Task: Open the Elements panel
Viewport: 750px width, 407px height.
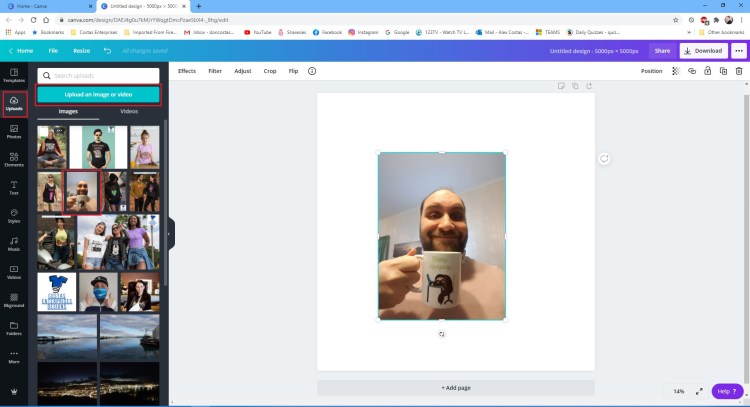Action: coord(14,158)
